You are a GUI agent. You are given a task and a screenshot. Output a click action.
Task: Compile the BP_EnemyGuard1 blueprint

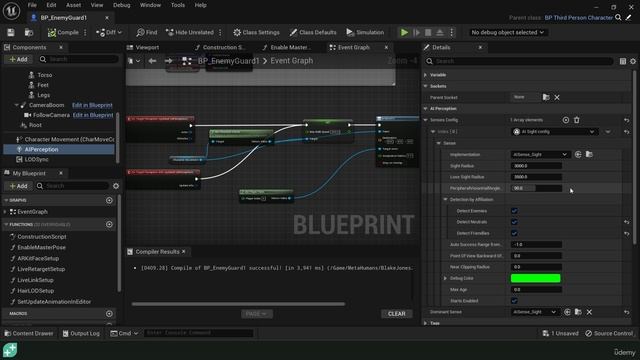pos(63,32)
